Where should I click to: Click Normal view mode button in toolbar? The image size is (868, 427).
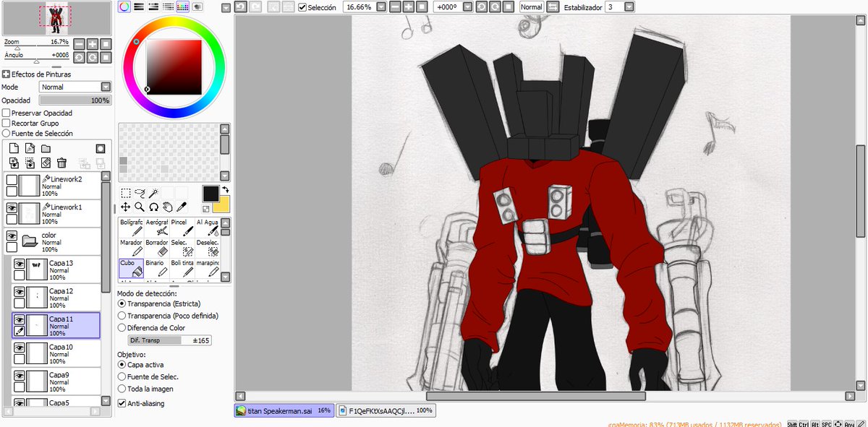coord(532,7)
